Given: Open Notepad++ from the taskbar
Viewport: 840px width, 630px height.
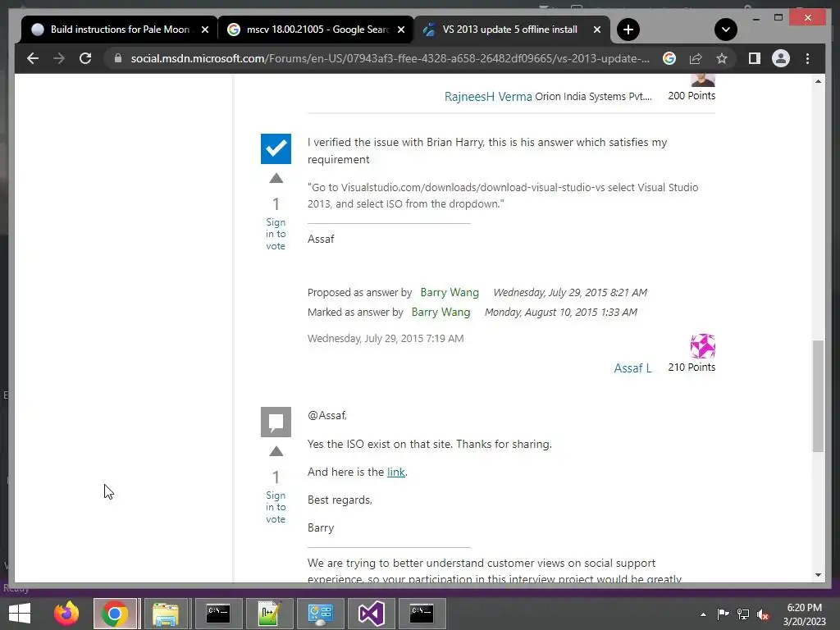Looking at the screenshot, I should click(269, 614).
